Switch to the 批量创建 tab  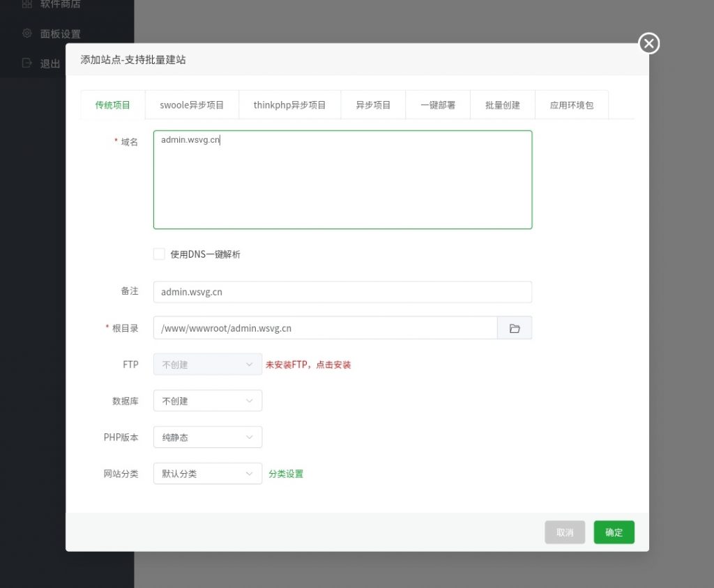pos(503,105)
